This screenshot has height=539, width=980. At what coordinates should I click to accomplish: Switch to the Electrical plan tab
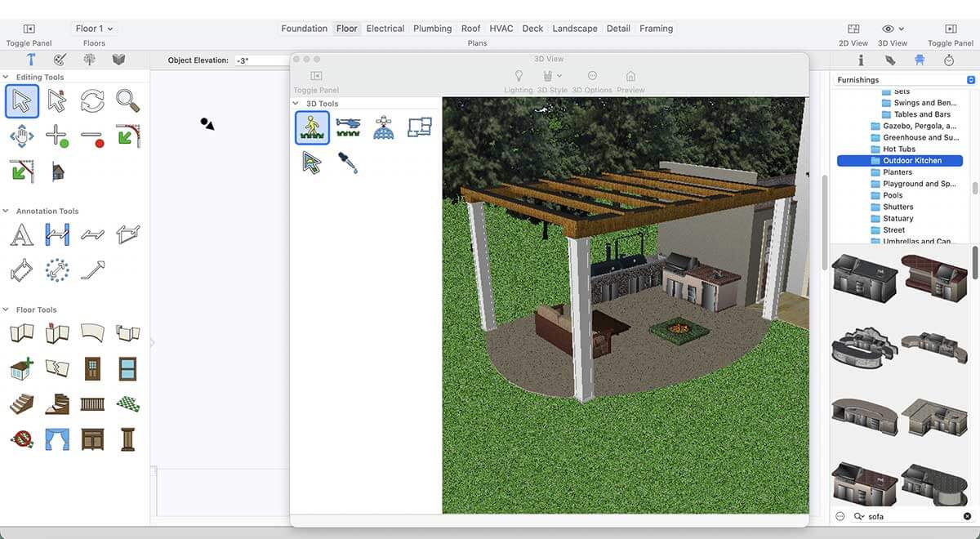[x=385, y=29]
